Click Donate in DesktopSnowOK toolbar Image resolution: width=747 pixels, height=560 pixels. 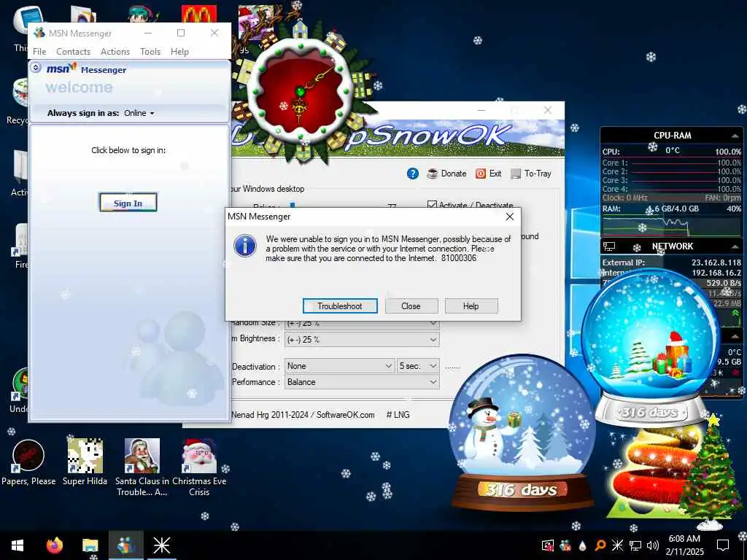tap(447, 174)
